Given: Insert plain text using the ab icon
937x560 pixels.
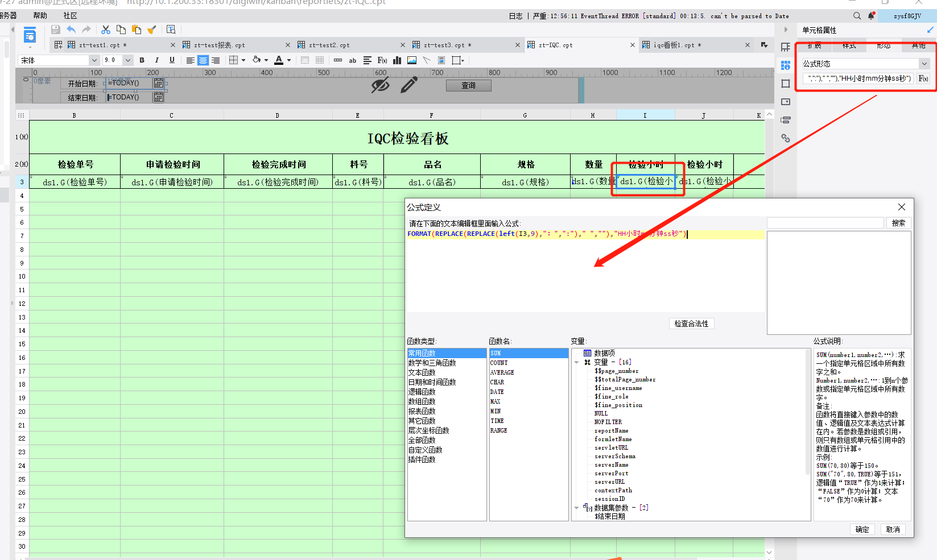Looking at the screenshot, I should click(353, 60).
